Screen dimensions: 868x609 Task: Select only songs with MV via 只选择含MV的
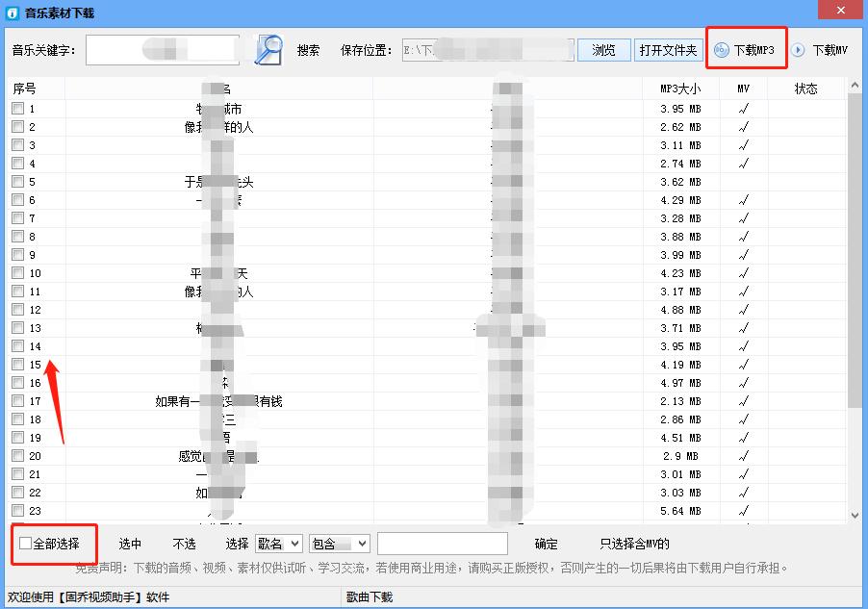click(x=635, y=544)
